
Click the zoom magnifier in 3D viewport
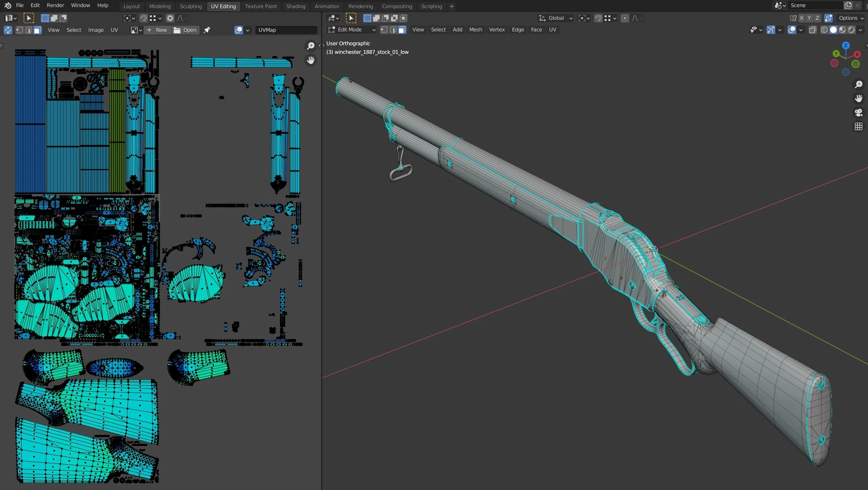(x=858, y=85)
